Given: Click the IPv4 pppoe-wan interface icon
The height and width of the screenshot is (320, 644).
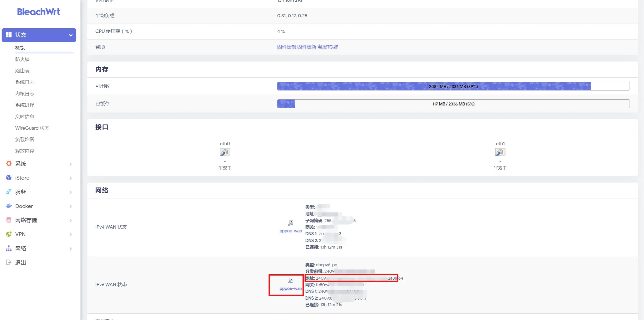Looking at the screenshot, I should (x=290, y=223).
